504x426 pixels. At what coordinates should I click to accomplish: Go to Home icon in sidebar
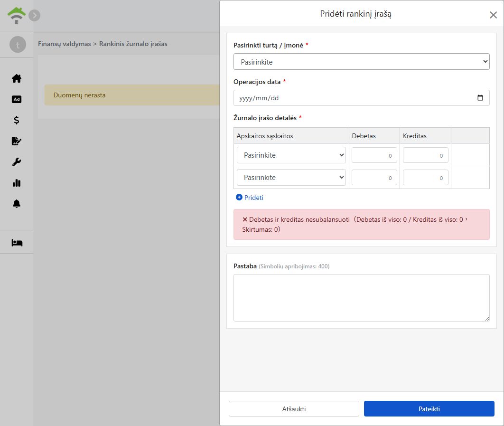point(17,78)
